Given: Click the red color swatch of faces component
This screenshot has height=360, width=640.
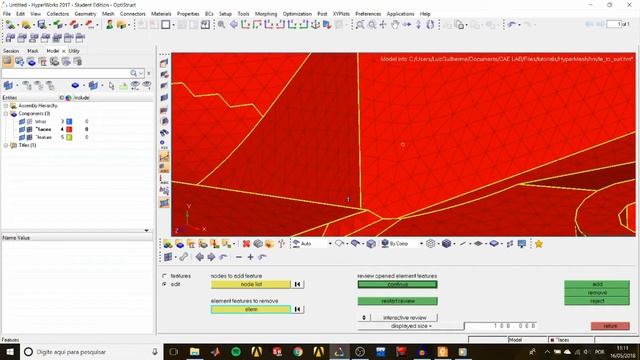Looking at the screenshot, I should tap(69, 129).
